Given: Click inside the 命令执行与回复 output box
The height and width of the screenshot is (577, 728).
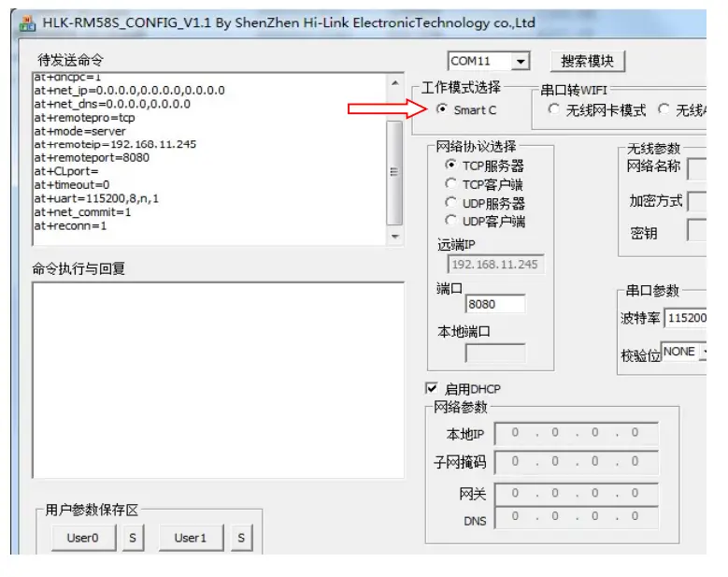Looking at the screenshot, I should (x=219, y=380).
